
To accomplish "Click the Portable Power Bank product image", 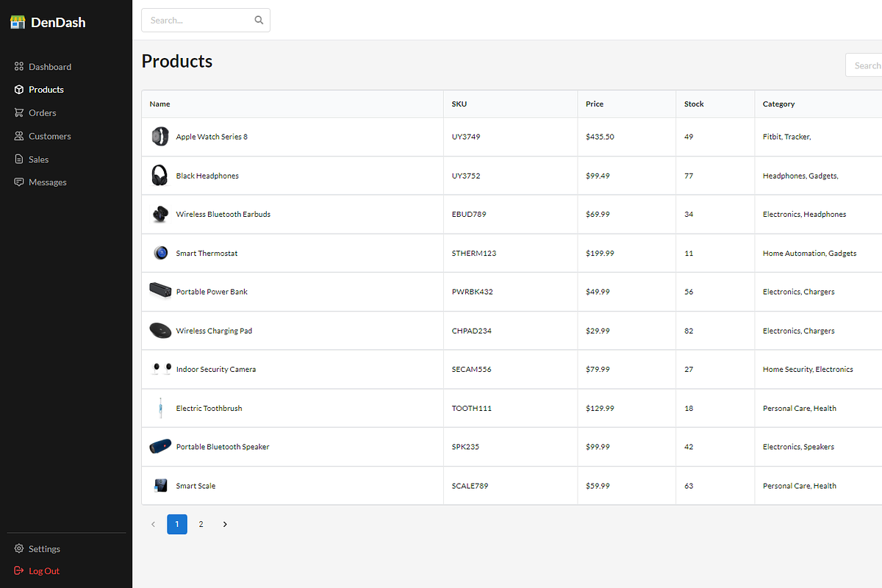I will (160, 290).
